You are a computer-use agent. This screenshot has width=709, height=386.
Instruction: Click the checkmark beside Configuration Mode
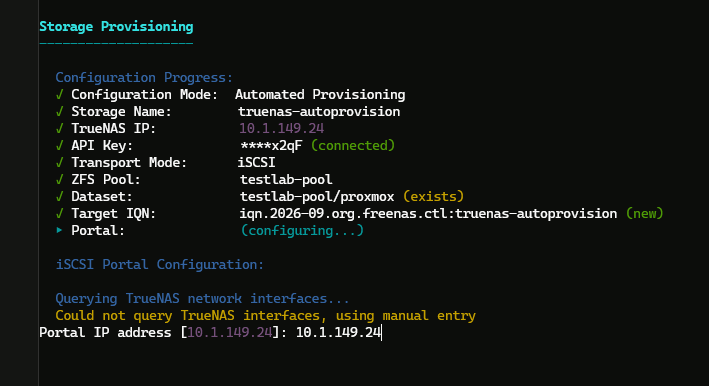pos(59,94)
